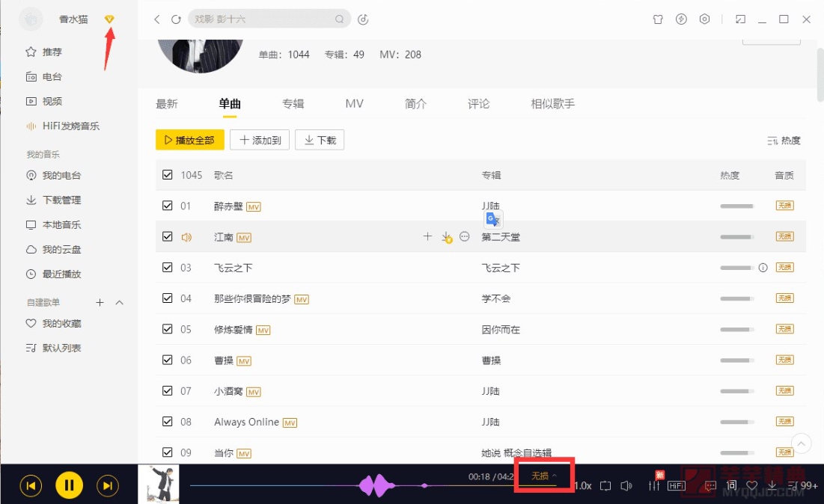Show desktop lyrics via 词 icon
The image size is (824, 504).
tap(731, 485)
